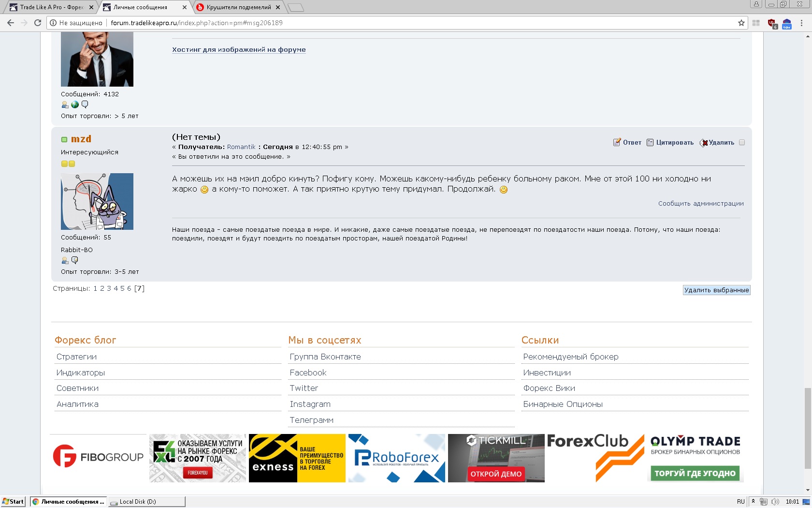Click the FIBOGROUP banner
The image size is (812, 508).
pos(98,458)
